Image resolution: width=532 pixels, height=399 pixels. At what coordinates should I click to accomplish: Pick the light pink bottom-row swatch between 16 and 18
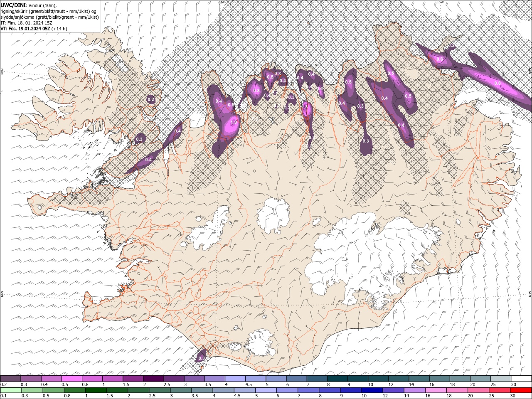pos(436,390)
